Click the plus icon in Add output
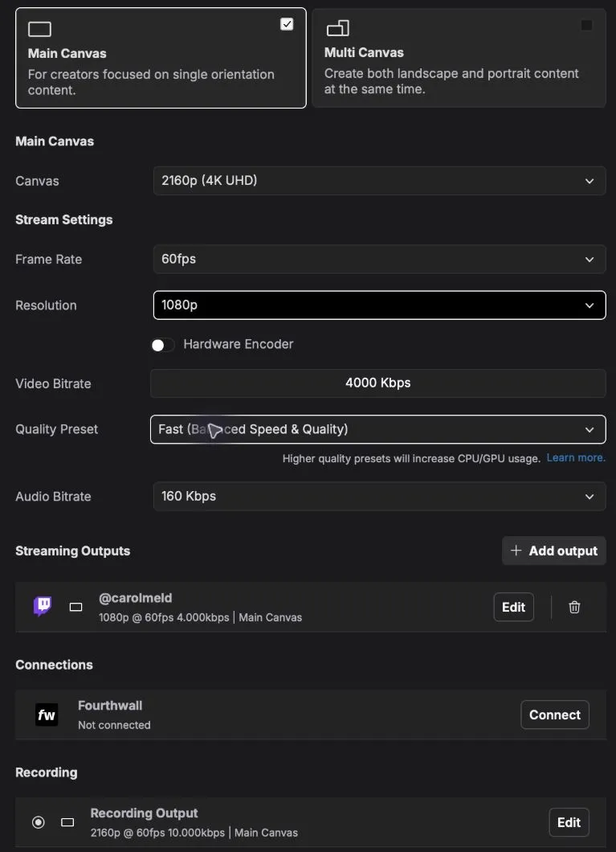Viewport: 616px width, 852px height. [x=516, y=551]
